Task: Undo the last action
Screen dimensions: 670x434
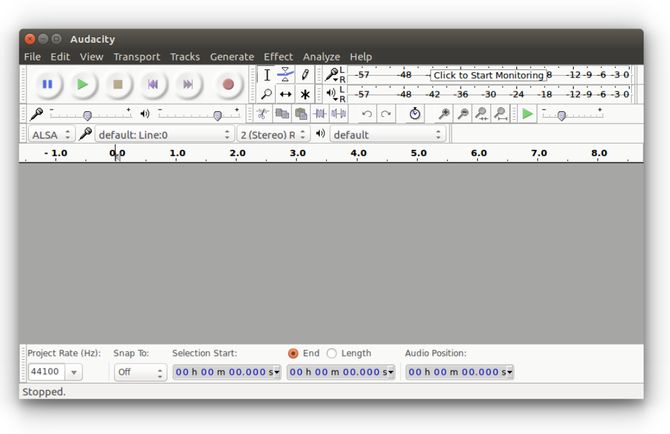Action: [367, 114]
